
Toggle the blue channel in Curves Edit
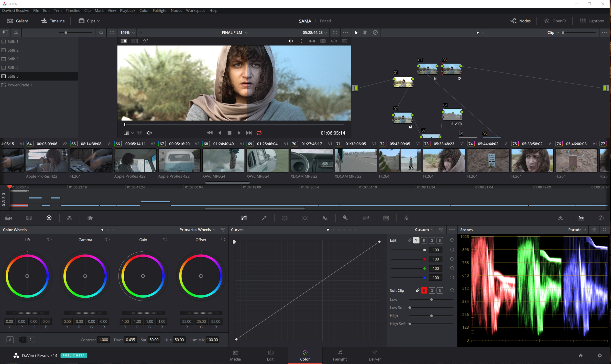point(440,240)
